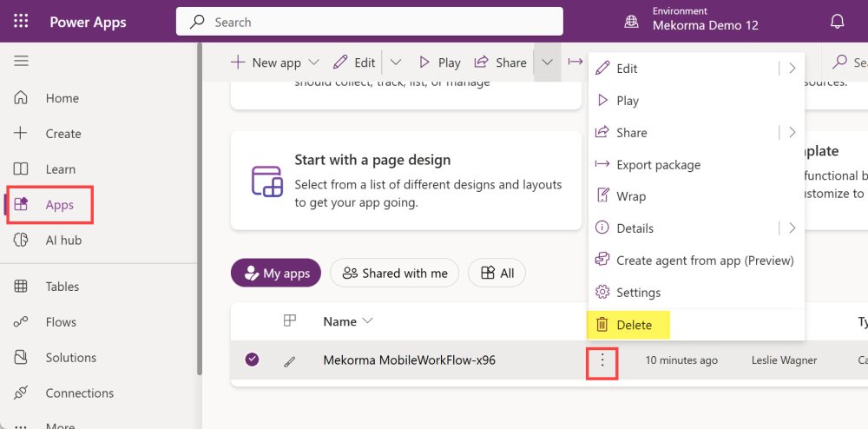Image resolution: width=868 pixels, height=429 pixels.
Task: Click the Export arrow icon in toolbar
Action: (x=575, y=62)
